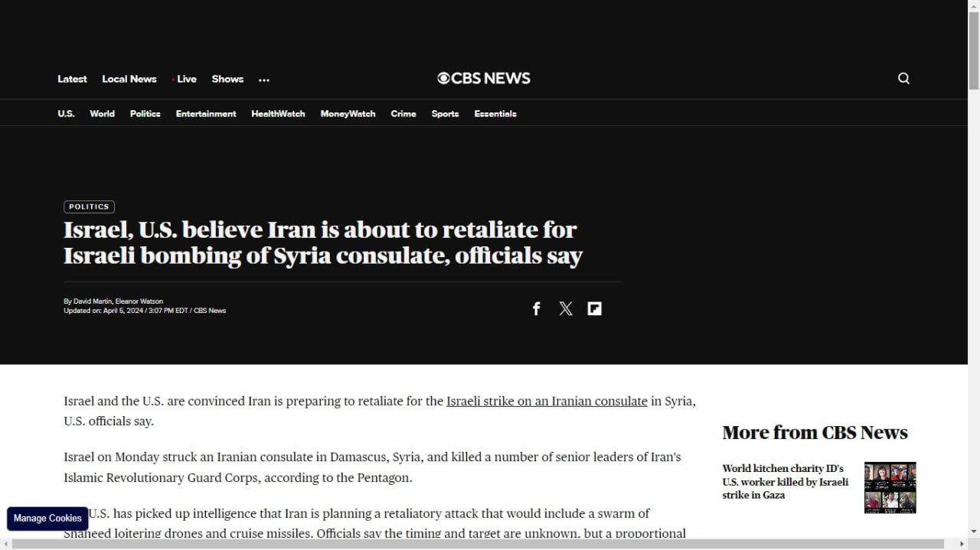Select the Crime section tab
Viewport: 980px width, 550px height.
(403, 113)
